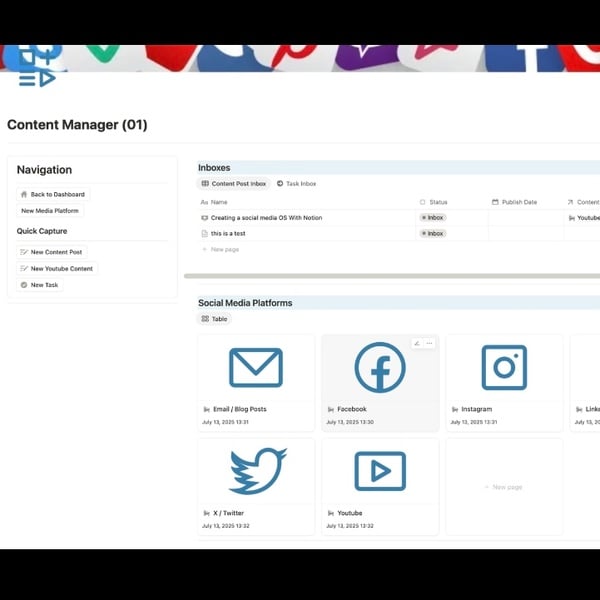Screen dimensions: 600x600
Task: Click the Instagram card title
Action: 476,409
